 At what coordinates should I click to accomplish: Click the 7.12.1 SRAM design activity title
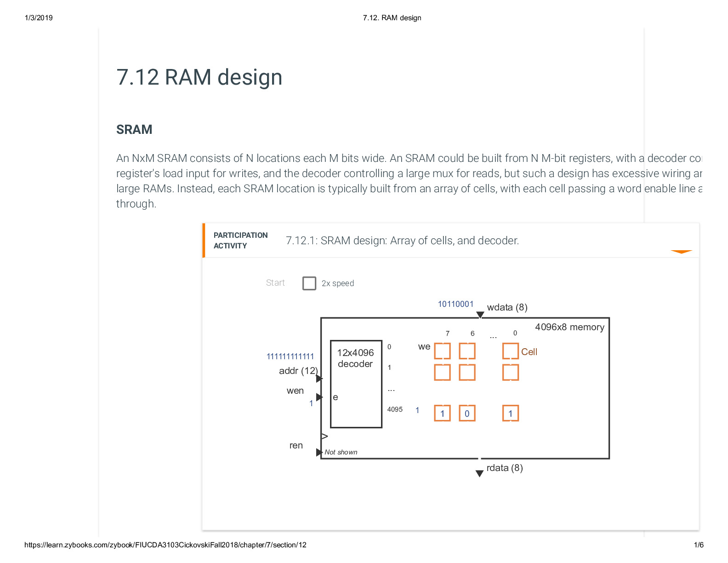click(402, 241)
